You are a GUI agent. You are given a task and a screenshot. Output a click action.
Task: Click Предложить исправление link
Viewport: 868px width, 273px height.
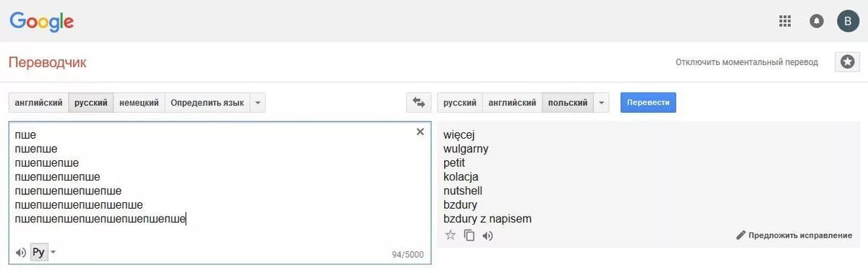coord(794,235)
